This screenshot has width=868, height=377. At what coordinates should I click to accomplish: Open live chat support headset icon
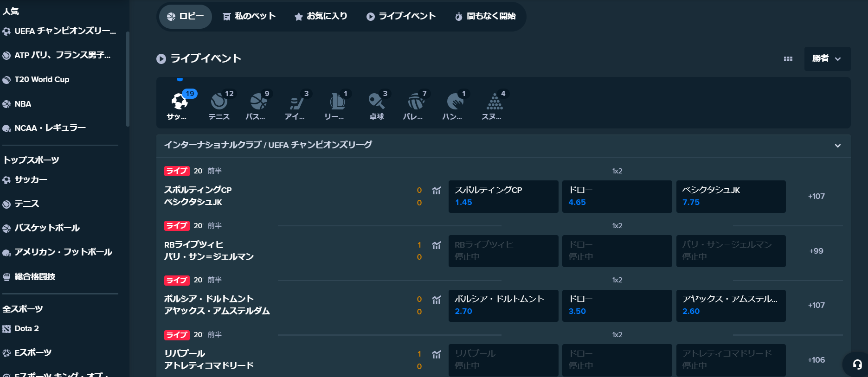click(x=857, y=364)
